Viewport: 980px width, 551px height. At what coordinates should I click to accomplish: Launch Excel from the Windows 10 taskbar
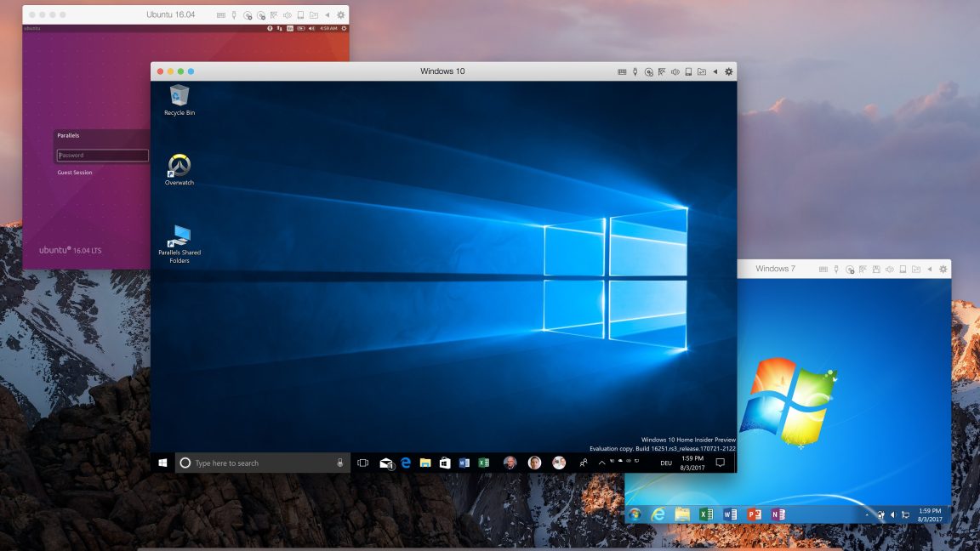coord(484,463)
